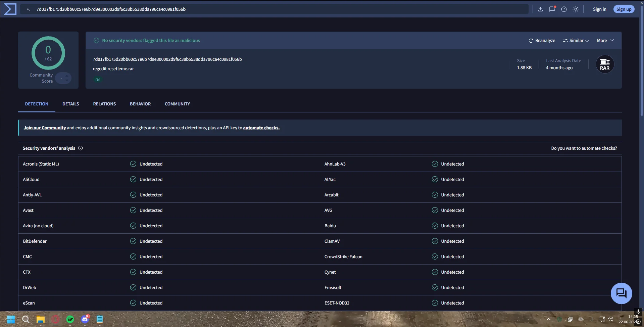Open the notifications speech bubble icon
The height and width of the screenshot is (327, 644).
point(552,9)
